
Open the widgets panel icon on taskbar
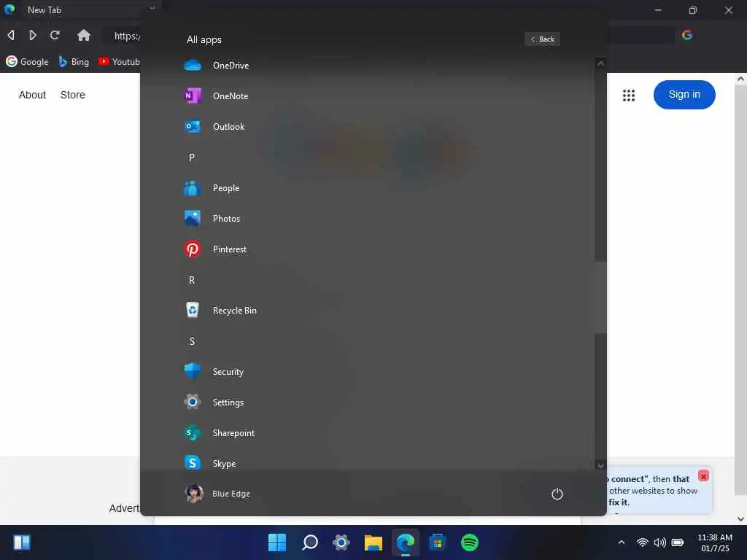pos(22,542)
